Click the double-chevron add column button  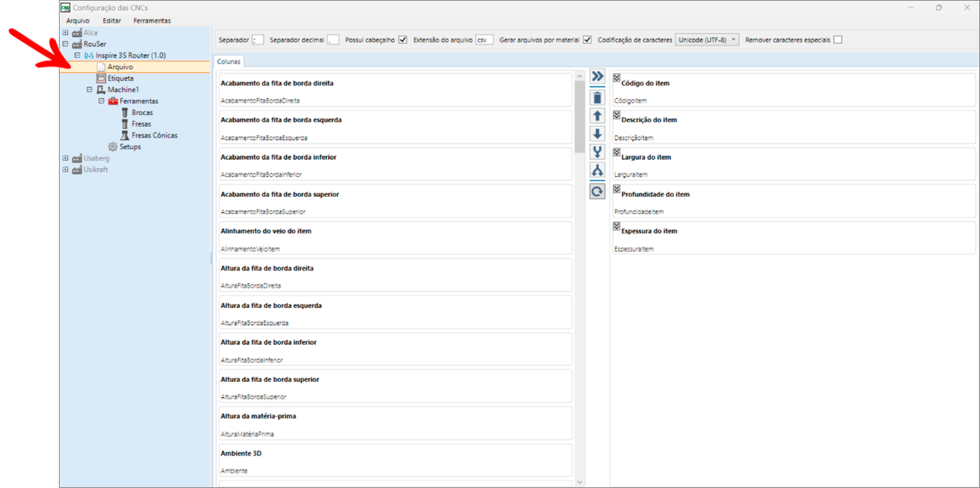[x=597, y=76]
